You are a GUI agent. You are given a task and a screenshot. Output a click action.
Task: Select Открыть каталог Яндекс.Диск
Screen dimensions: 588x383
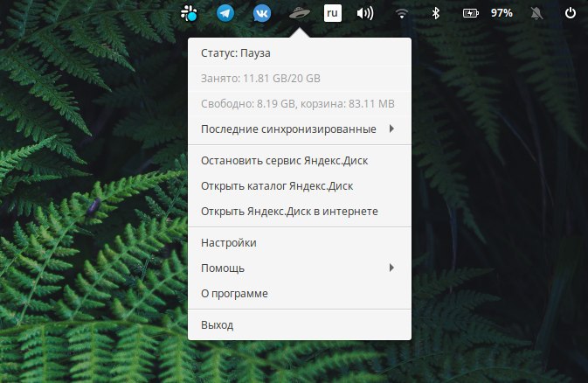300,186
